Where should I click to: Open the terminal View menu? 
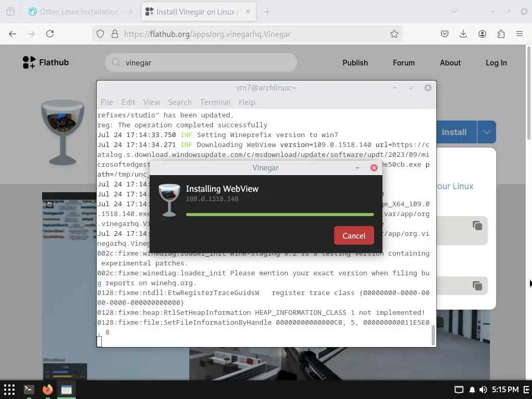(151, 102)
